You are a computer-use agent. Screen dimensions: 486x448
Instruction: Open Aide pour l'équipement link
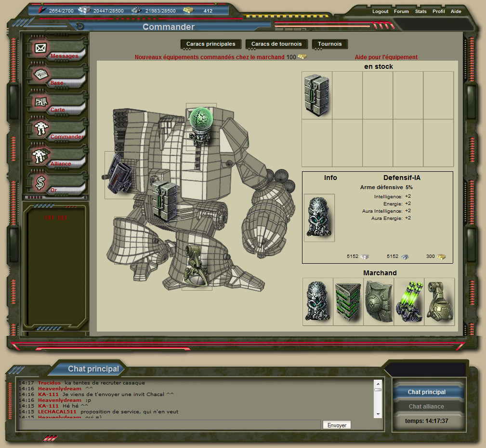[386, 57]
